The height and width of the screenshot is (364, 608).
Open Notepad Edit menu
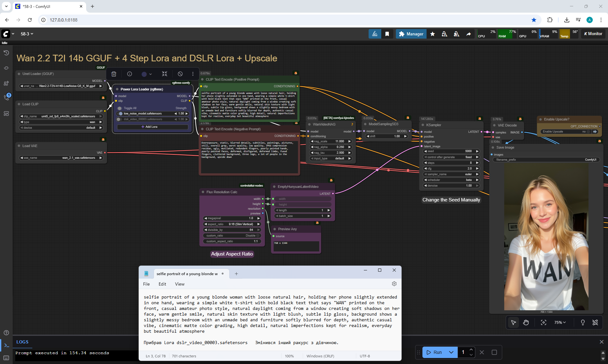coord(162,284)
